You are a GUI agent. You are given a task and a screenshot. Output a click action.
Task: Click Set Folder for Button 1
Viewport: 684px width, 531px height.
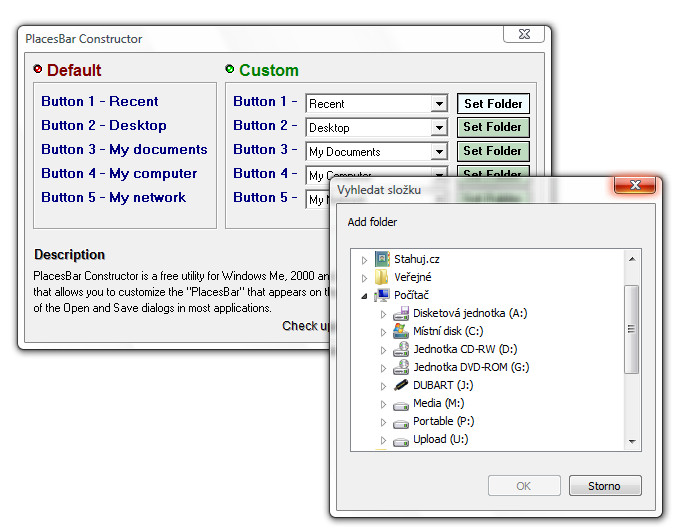point(493,104)
